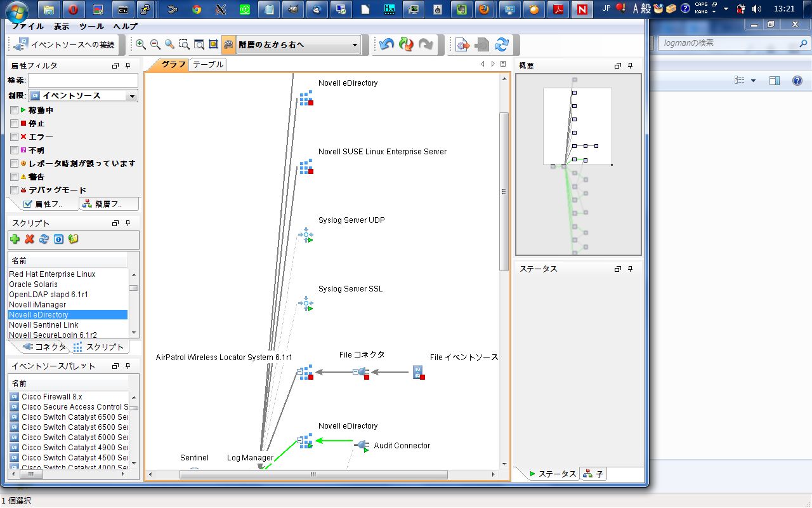Click the green-orange reload arrows icon
The image size is (812, 508).
406,44
